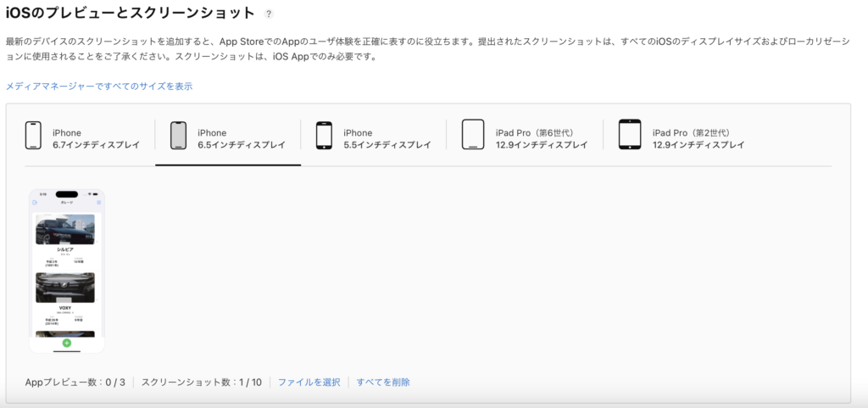Click the iPad Pro 6th generation device icon
The height and width of the screenshot is (408, 868).
point(473,136)
